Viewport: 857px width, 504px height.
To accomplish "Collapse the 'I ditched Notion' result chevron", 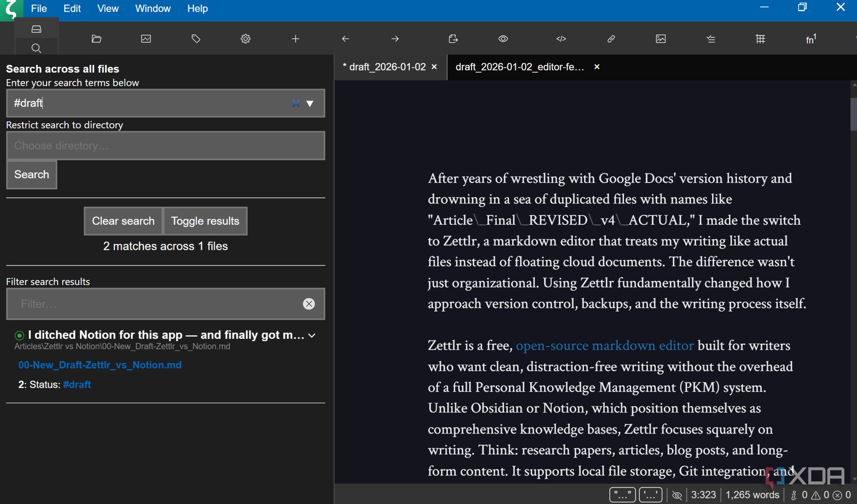I will (x=312, y=336).
